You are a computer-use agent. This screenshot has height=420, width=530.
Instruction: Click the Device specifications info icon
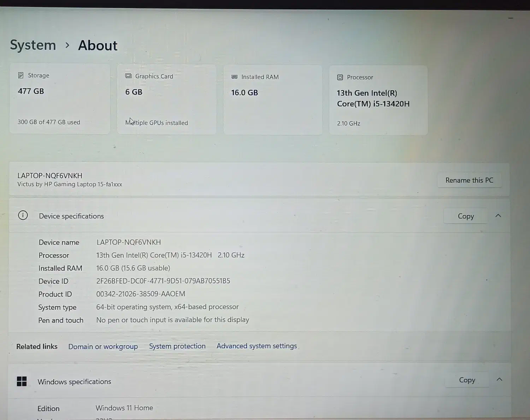tap(23, 215)
